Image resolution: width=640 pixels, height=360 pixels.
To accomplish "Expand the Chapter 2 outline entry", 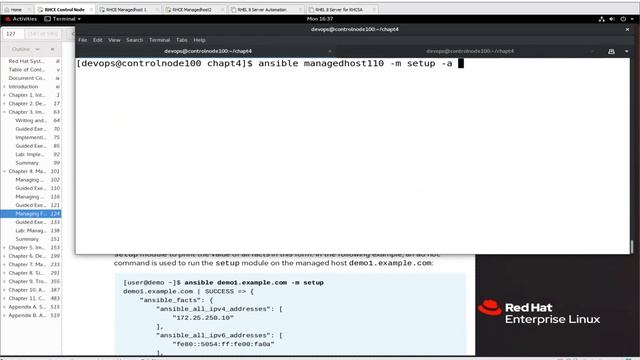I will tap(4, 104).
